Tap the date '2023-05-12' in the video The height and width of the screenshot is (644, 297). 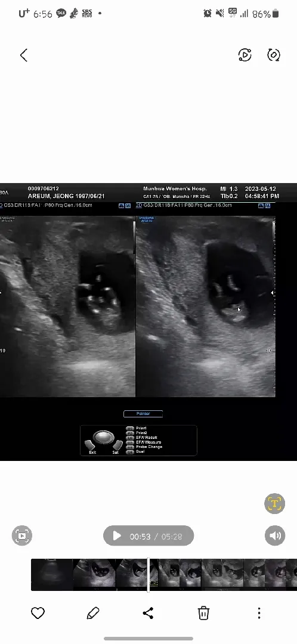click(x=261, y=189)
